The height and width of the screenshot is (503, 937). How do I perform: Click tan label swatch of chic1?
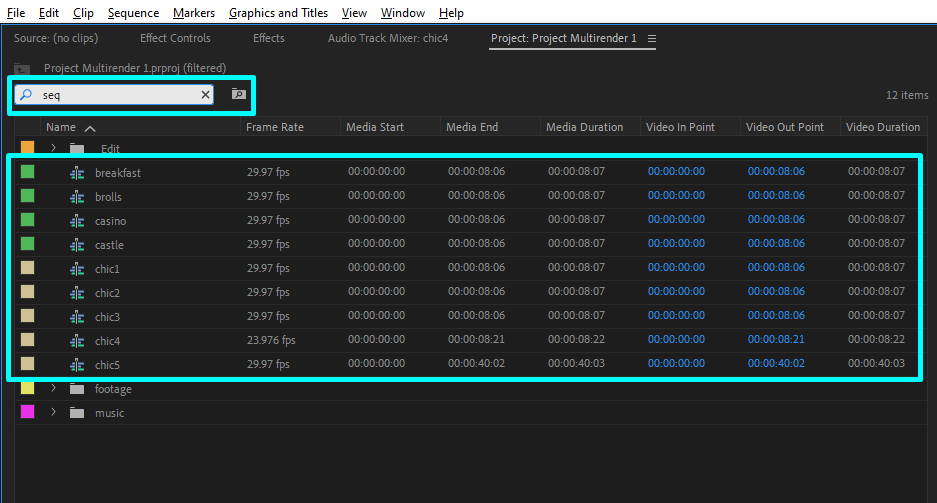click(27, 268)
